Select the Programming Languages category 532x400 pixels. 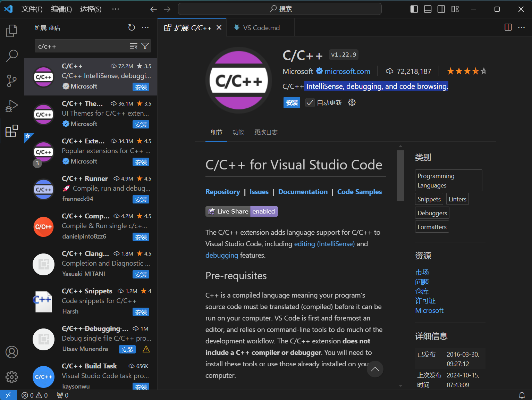pos(449,181)
